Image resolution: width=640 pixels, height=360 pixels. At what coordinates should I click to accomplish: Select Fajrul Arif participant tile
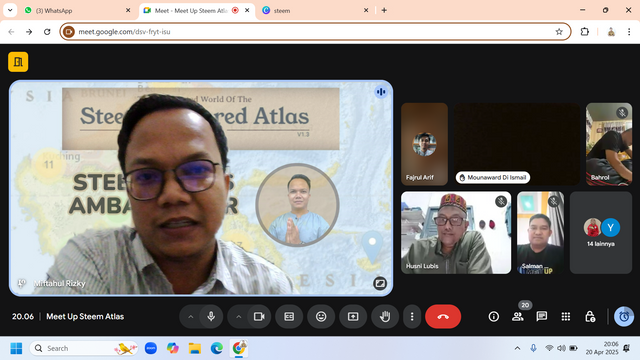(x=424, y=144)
